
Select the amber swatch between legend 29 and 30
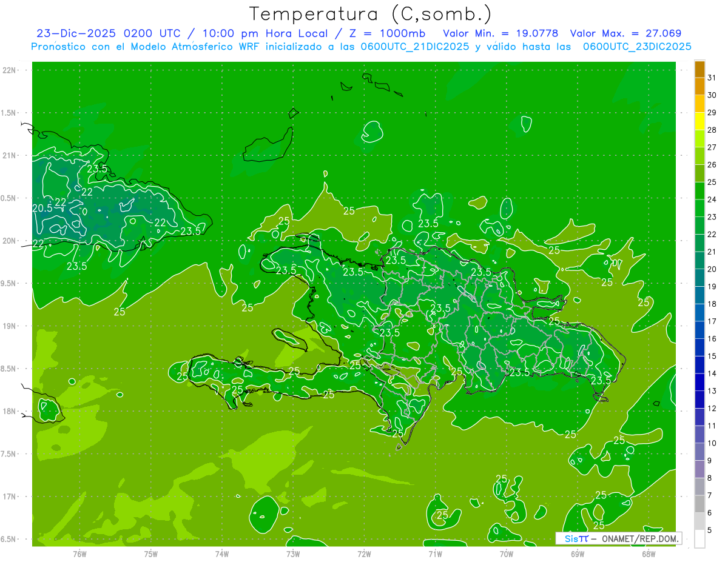coord(699,104)
